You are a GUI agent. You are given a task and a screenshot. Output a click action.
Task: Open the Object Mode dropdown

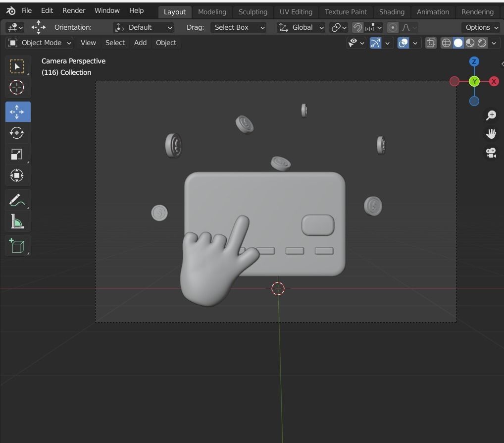(39, 43)
